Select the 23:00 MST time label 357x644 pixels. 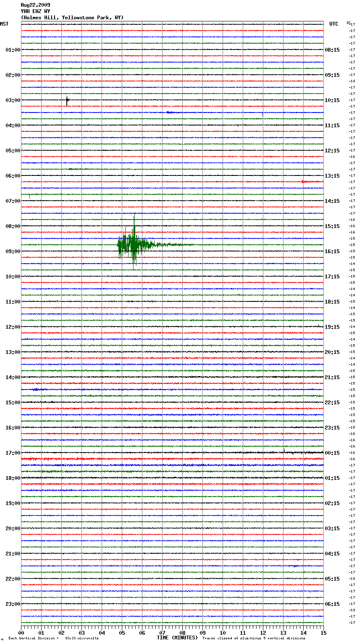(13, 604)
